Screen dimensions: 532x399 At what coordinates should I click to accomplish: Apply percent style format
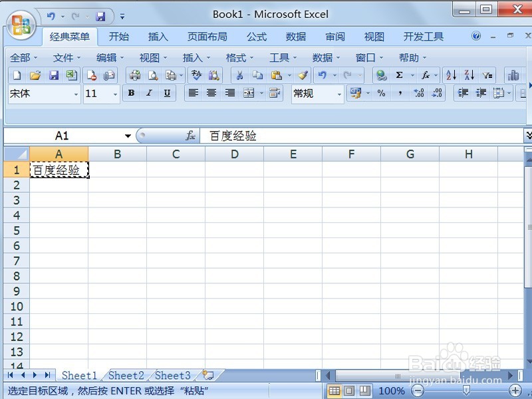(381, 93)
